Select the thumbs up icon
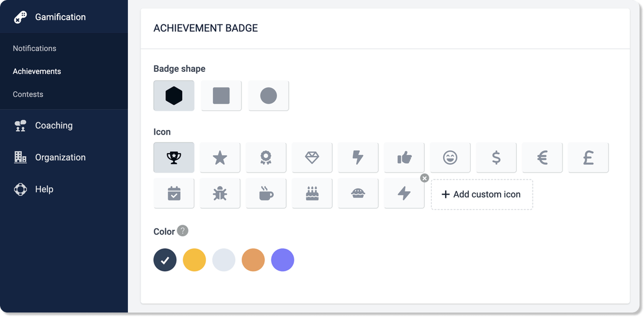Viewport: 644px width, 317px height. pyautogui.click(x=404, y=158)
